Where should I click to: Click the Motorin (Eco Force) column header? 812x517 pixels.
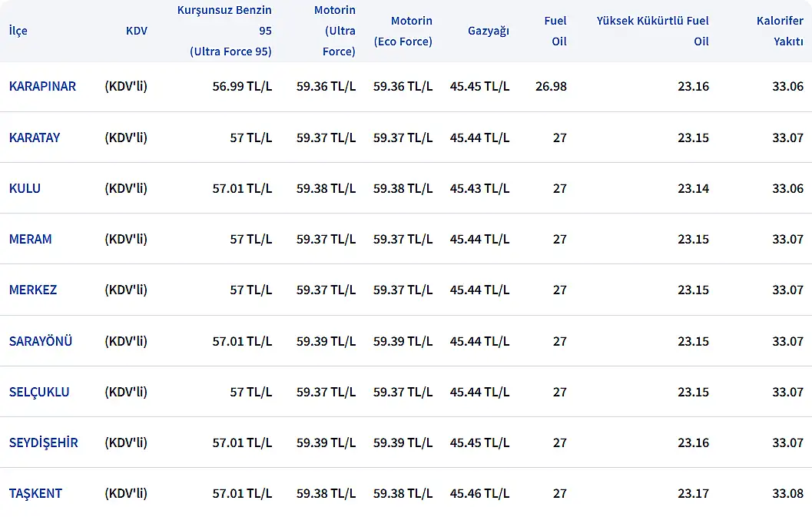(403, 31)
